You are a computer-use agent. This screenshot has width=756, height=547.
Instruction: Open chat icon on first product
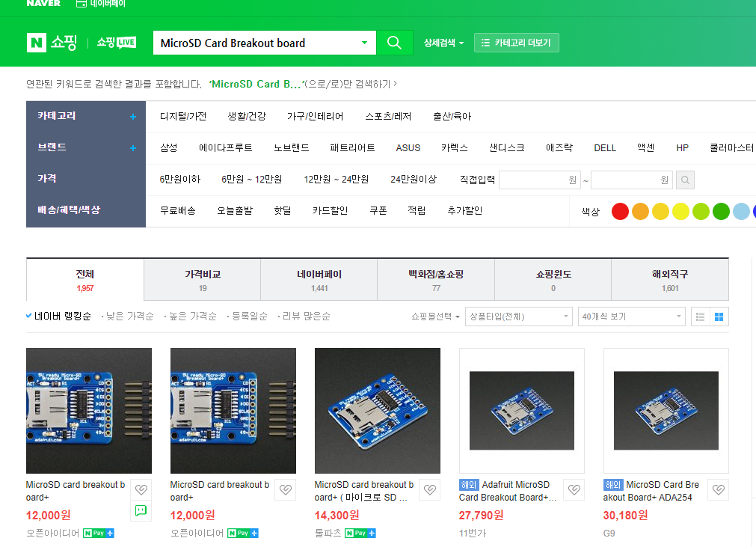pos(141,511)
